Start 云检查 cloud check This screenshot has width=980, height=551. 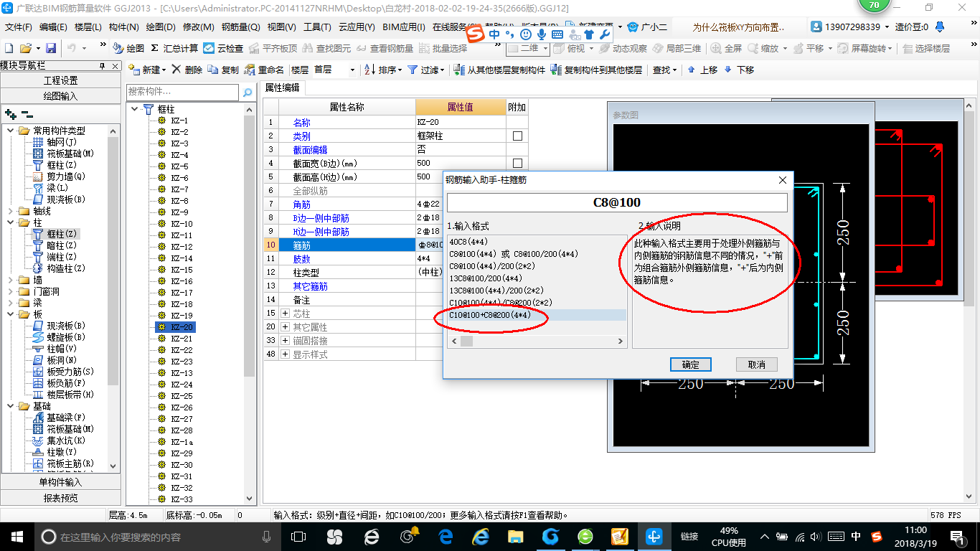pos(223,48)
